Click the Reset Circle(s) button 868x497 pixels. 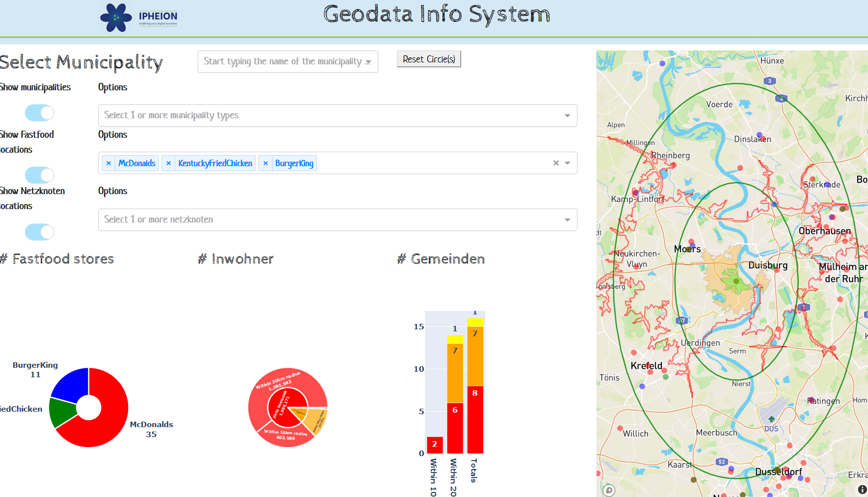[x=429, y=59]
